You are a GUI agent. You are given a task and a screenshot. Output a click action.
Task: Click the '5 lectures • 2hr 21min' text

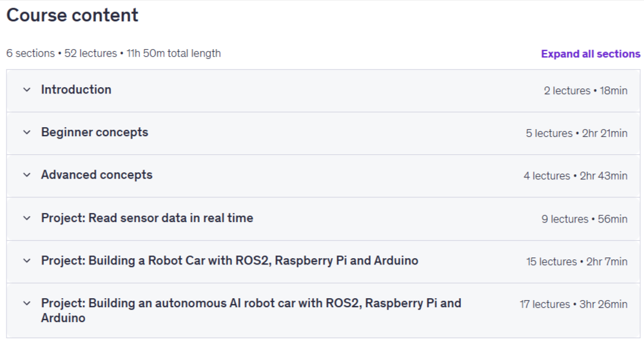pyautogui.click(x=577, y=133)
